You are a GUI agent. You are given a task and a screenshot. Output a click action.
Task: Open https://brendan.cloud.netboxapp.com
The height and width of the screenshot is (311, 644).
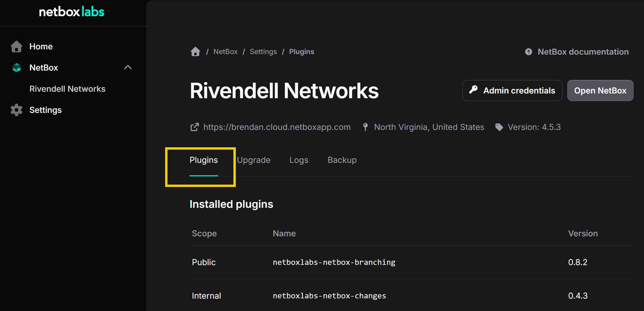tap(277, 127)
